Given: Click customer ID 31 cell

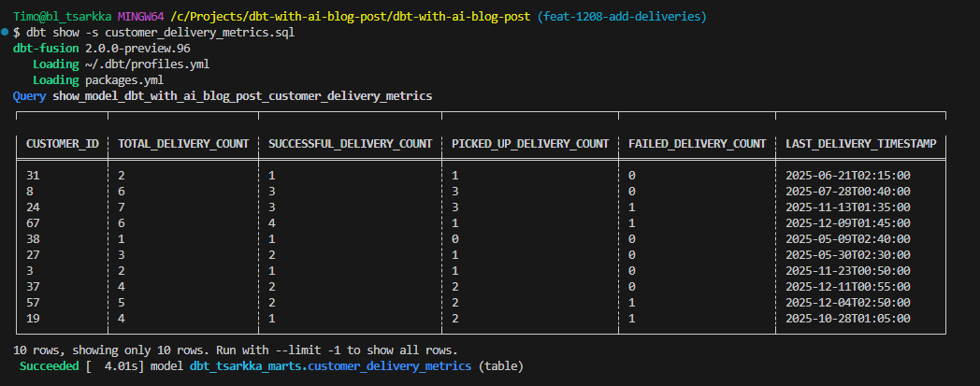Looking at the screenshot, I should [33, 176].
